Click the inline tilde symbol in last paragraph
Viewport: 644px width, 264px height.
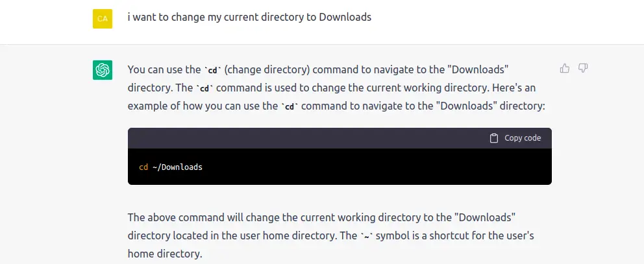click(367, 237)
